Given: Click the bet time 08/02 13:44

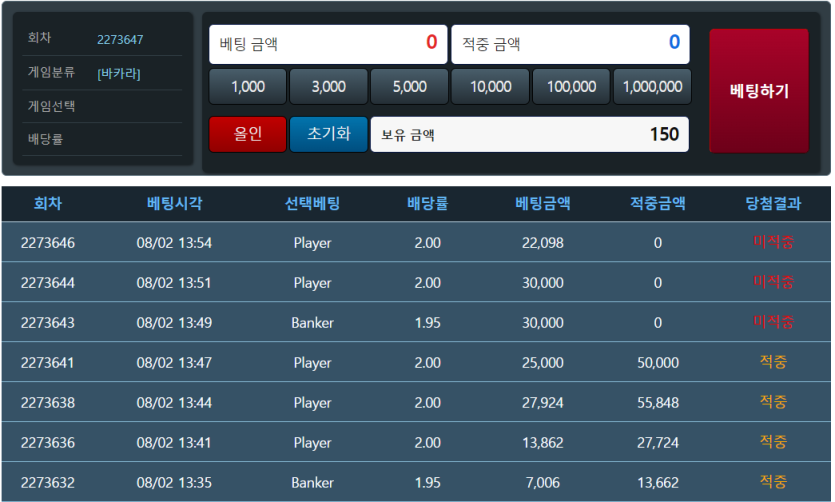Looking at the screenshot, I should 174,402.
